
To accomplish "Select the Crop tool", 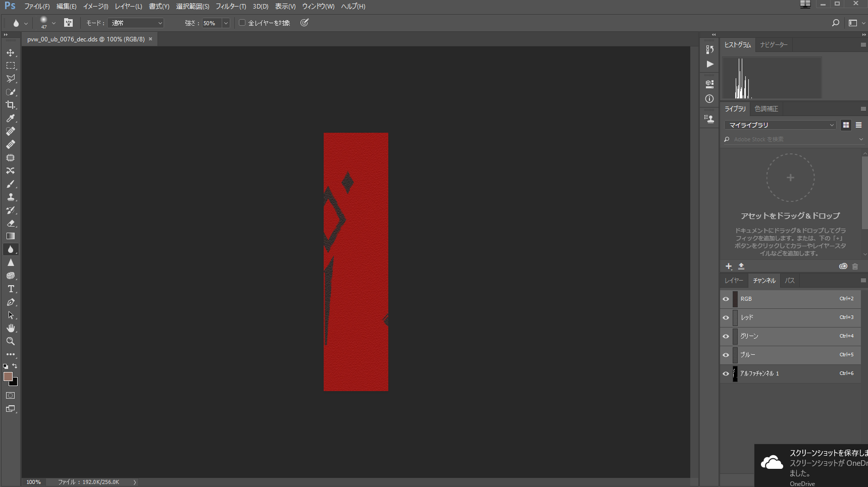I will (x=10, y=105).
